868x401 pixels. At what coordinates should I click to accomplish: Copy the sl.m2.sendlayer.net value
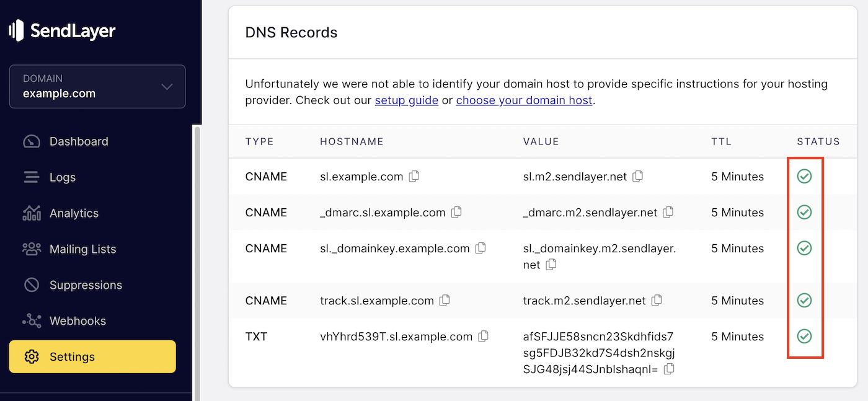pos(637,177)
